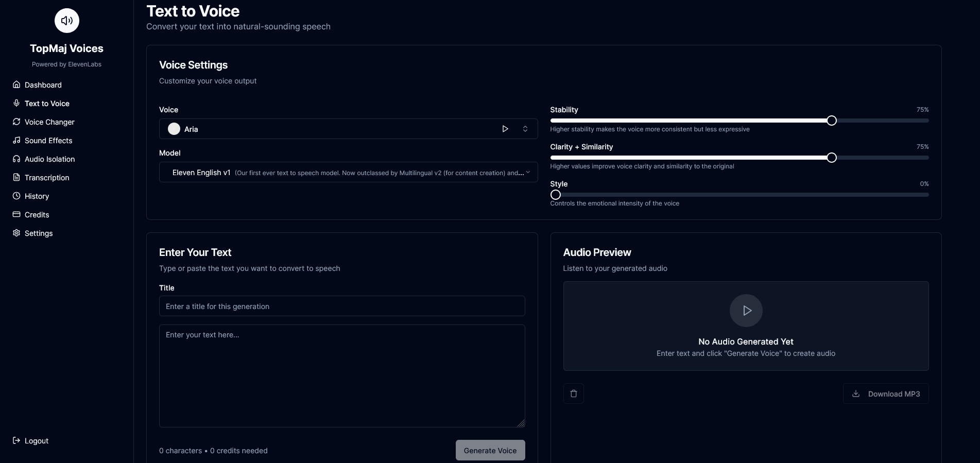This screenshot has width=980, height=463.
Task: Click the Sound Effects music note icon
Action: point(16,141)
